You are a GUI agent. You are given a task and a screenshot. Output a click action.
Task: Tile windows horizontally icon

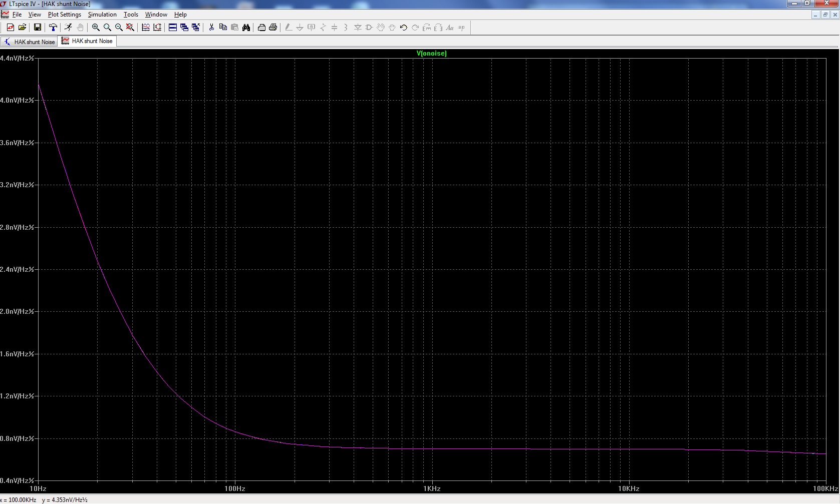[x=173, y=28]
